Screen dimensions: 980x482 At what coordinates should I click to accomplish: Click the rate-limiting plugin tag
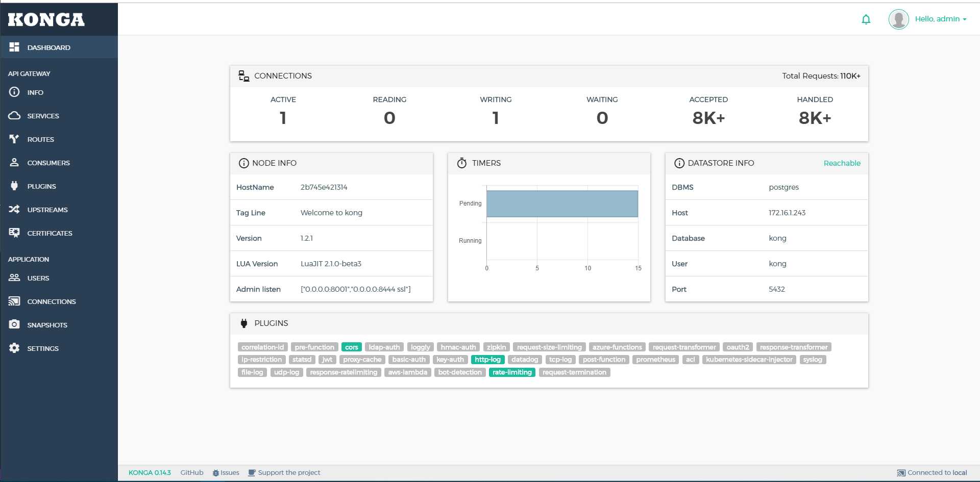click(512, 372)
